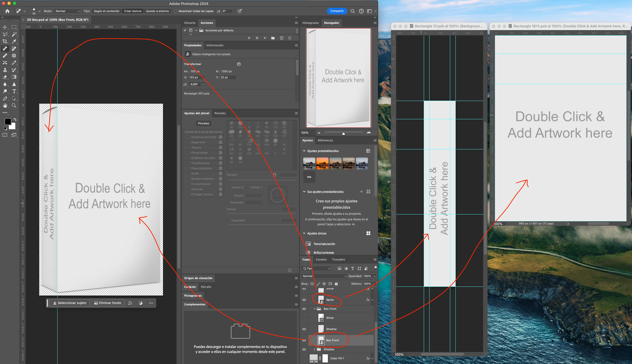Screen dimensions: 632x364
Task: Expand the Shadow layer group
Action: [x=314, y=349]
